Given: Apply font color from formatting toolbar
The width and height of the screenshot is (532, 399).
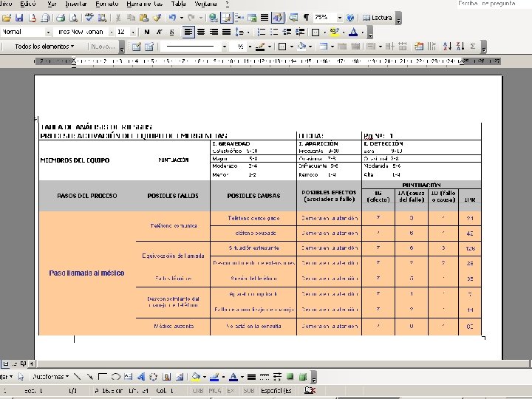Looking at the screenshot, I should 353,33.
